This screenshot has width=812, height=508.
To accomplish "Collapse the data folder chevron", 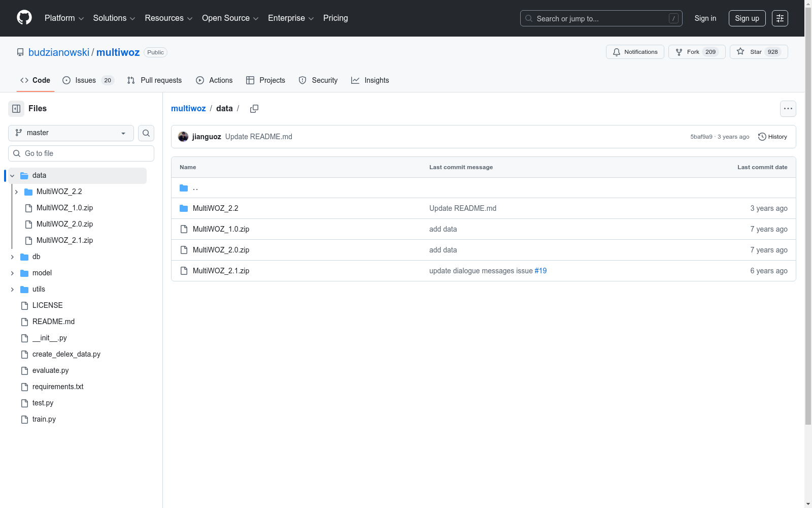I will pyautogui.click(x=12, y=176).
